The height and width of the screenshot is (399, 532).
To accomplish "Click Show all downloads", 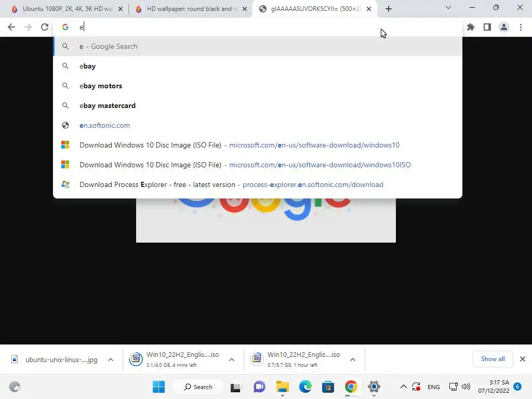I will (x=493, y=359).
